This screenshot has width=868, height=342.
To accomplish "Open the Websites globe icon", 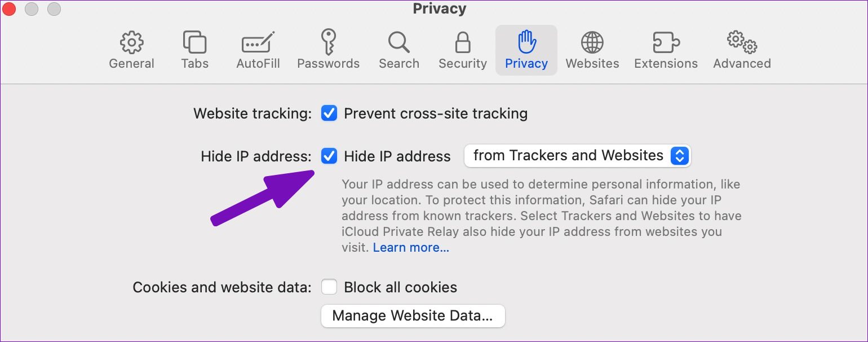I will [x=592, y=42].
